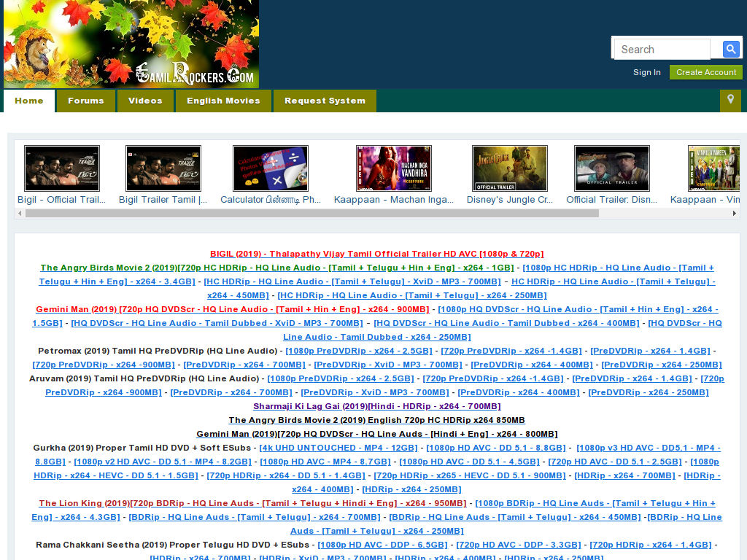This screenshot has width=747, height=560.
Task: Click the 'Official Trailer: Disn...' caption
Action: pyautogui.click(x=612, y=200)
